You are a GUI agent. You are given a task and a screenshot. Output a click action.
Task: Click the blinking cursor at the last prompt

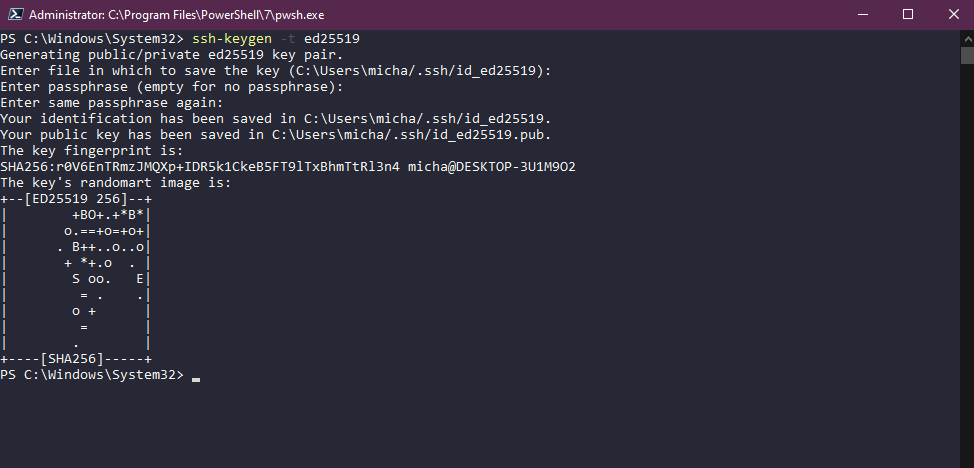coord(196,376)
